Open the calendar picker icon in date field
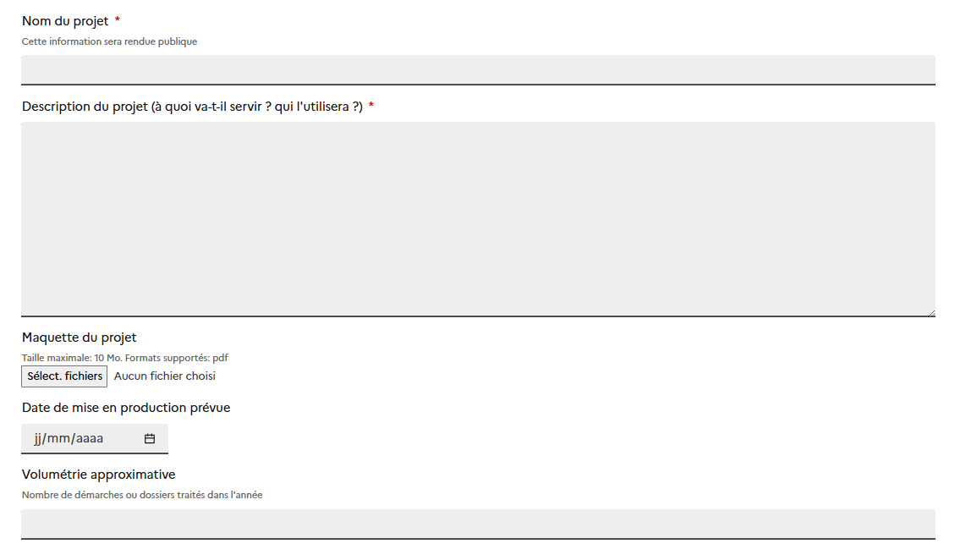 (x=150, y=439)
